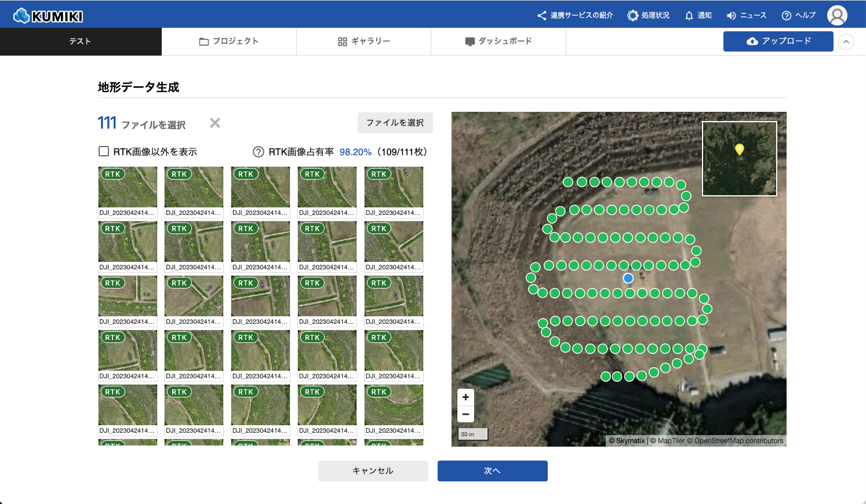Clear the 111 selected files
Image resolution: width=866 pixels, height=504 pixels.
click(x=215, y=123)
